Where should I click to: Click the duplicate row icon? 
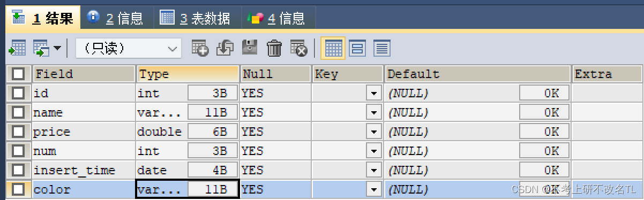[225, 48]
